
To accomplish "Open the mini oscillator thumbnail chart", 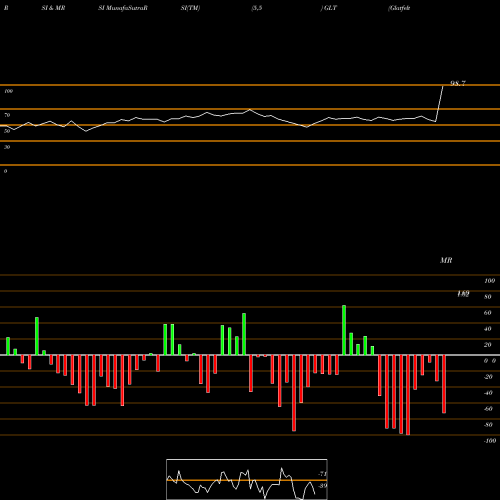I will click(247, 479).
